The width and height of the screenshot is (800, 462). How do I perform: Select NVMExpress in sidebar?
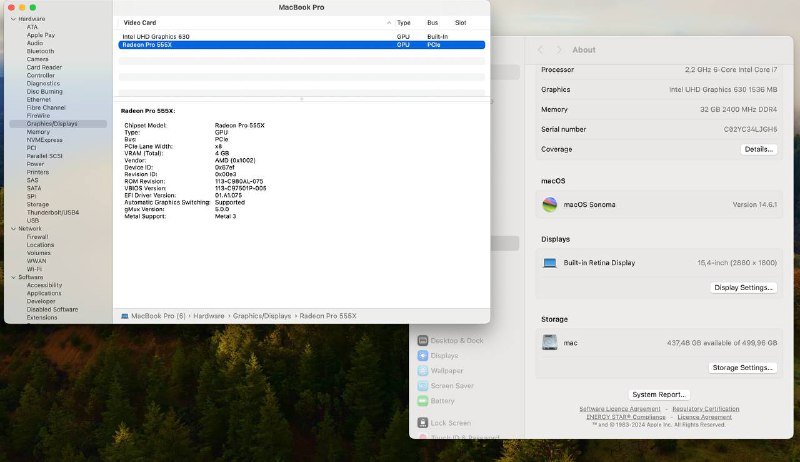click(x=44, y=140)
